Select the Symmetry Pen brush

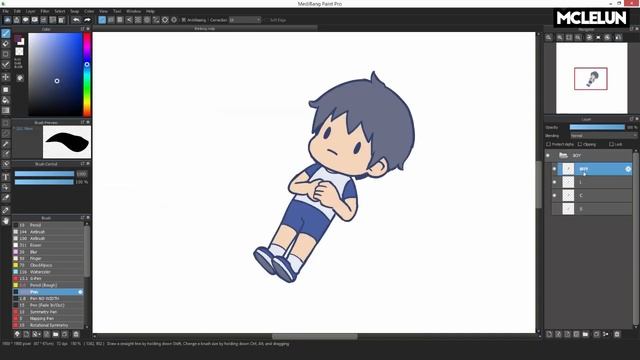coord(48,312)
